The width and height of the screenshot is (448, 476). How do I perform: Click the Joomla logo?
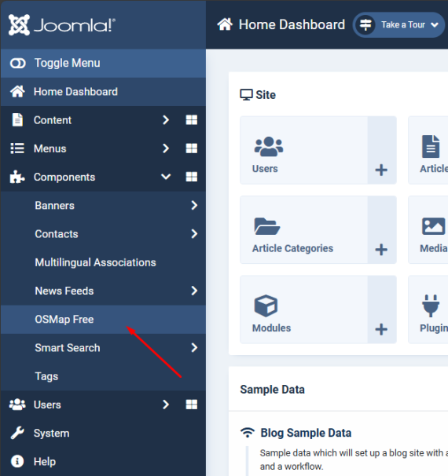[62, 24]
